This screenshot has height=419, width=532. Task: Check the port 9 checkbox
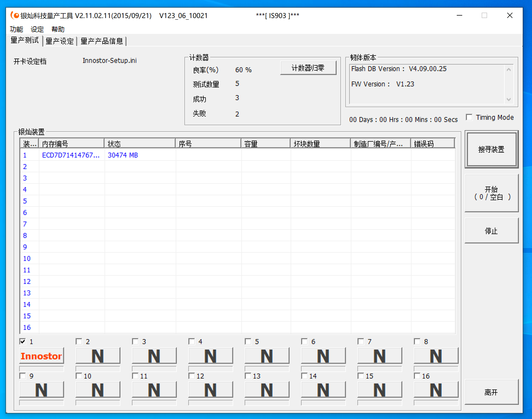(x=23, y=376)
